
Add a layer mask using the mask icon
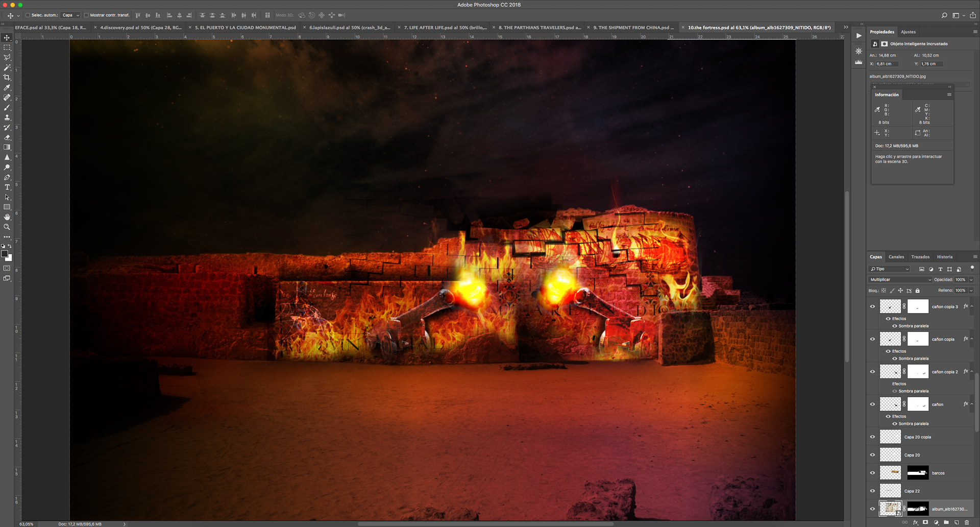(x=925, y=522)
